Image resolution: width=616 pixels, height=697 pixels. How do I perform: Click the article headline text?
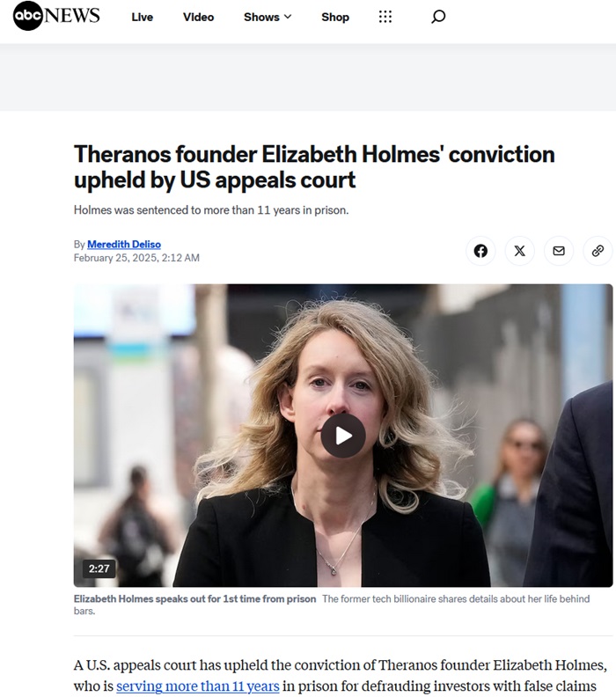click(x=314, y=166)
